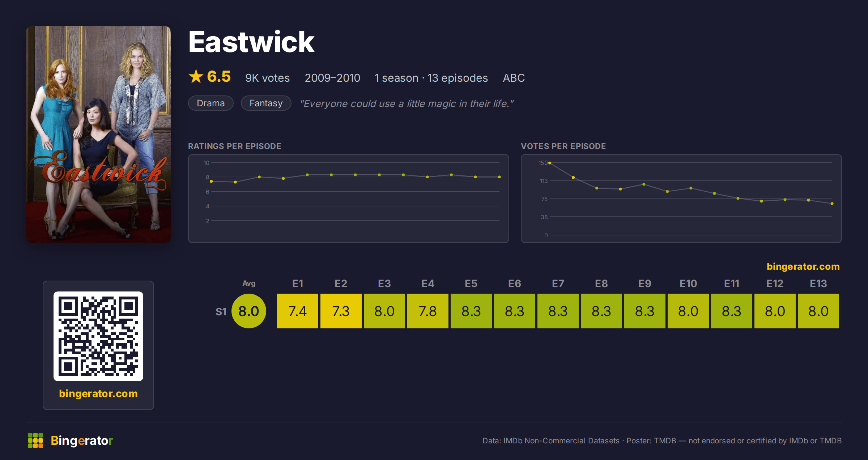The image size is (868, 460).
Task: Click the E2 rating tile 7.3
Action: 341,311
